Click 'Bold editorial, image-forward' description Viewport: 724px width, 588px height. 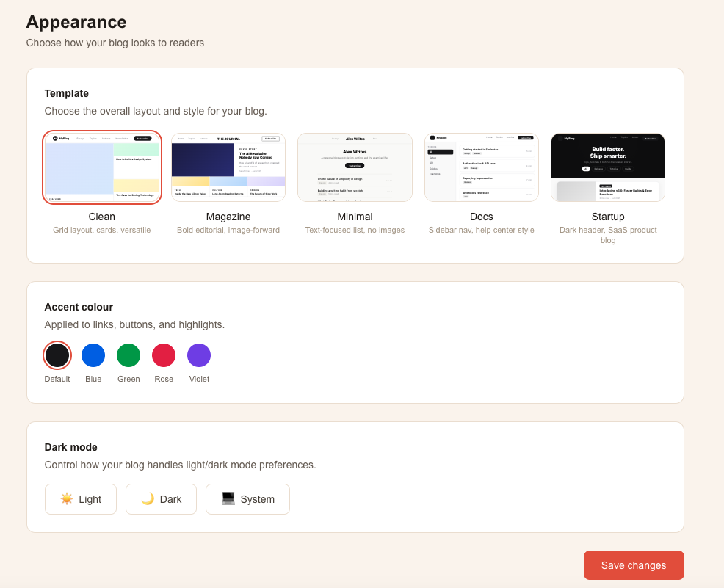[228, 230]
